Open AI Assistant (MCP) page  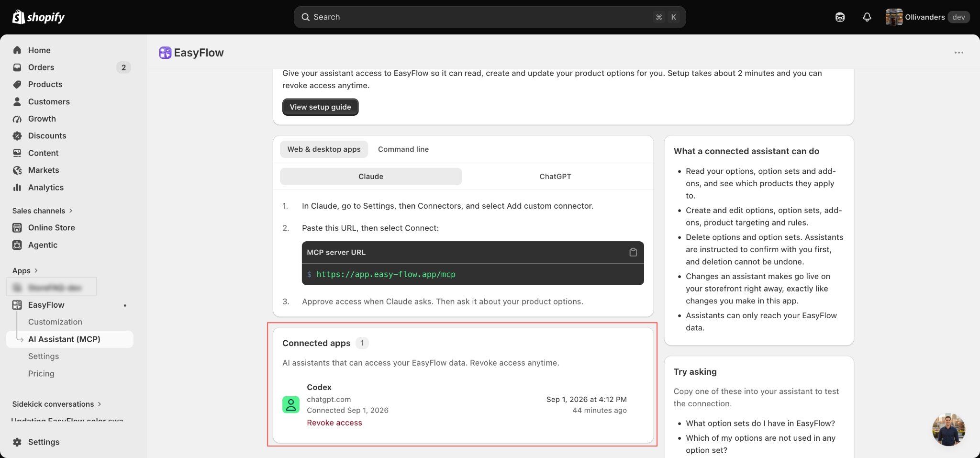70,339
